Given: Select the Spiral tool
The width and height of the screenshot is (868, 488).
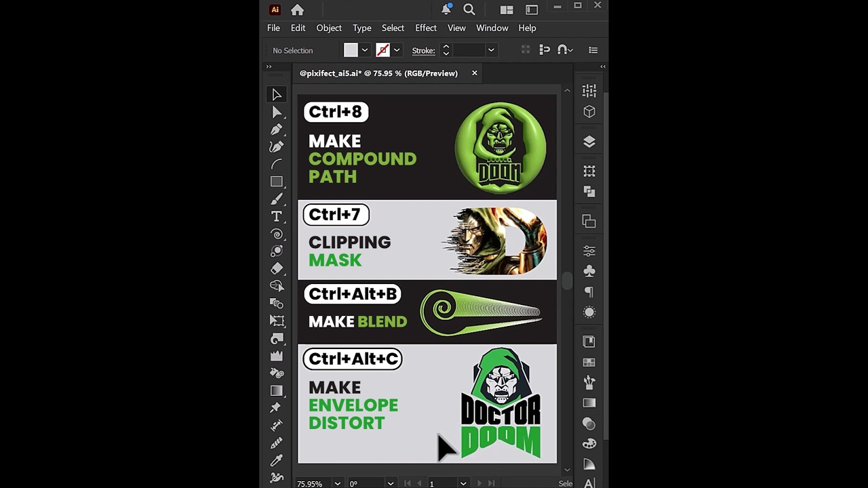Looking at the screenshot, I should (x=277, y=234).
